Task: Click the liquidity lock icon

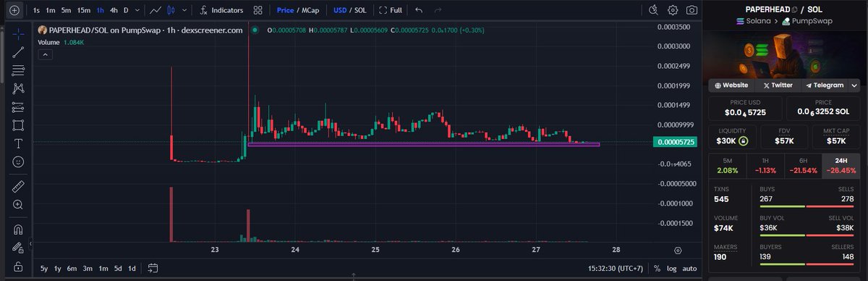Action: pyautogui.click(x=743, y=140)
